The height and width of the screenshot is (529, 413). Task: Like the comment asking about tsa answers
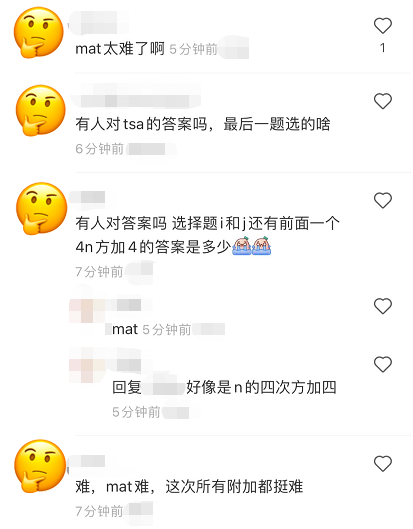[x=383, y=101]
